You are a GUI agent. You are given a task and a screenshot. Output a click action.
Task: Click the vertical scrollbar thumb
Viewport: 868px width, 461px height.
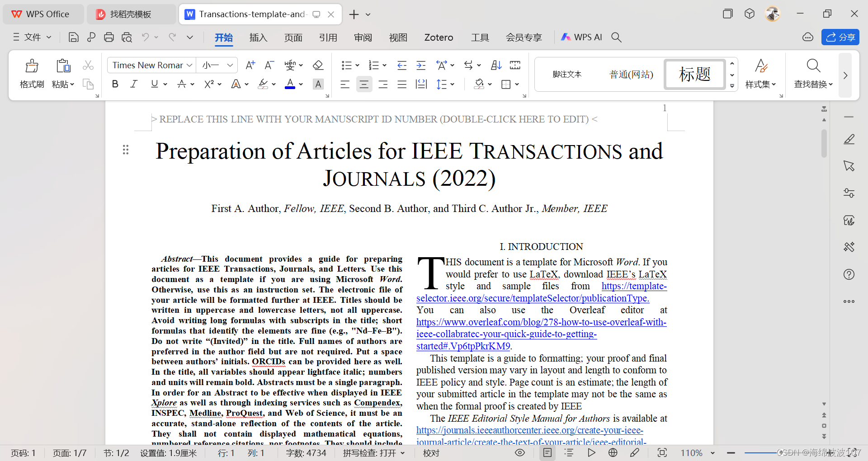tap(824, 144)
